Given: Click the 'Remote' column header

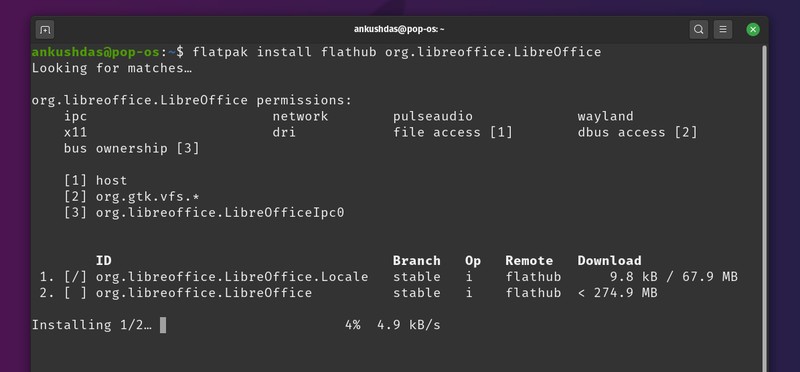Looking at the screenshot, I should 529,261.
